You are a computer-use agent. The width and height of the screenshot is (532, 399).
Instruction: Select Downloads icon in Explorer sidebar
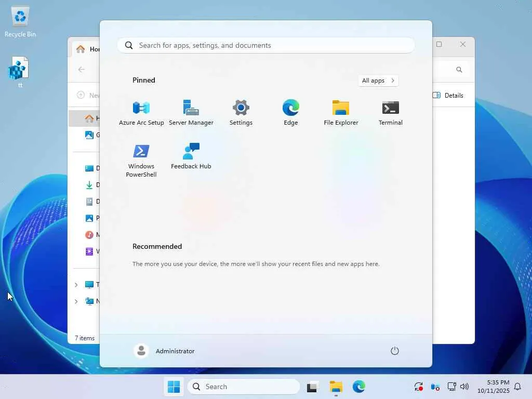[x=89, y=185]
